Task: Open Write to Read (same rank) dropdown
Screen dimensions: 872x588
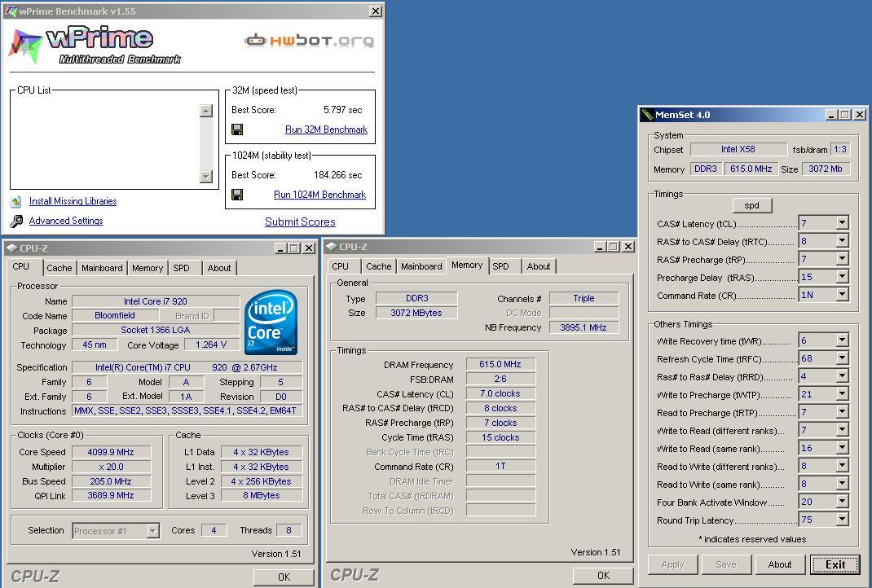Action: [x=842, y=448]
